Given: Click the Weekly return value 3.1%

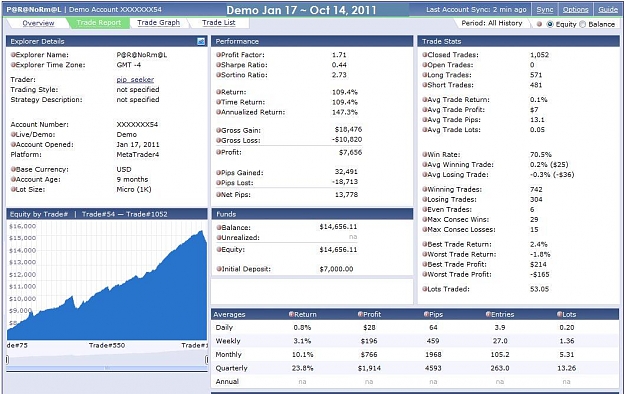Looking at the screenshot, I should point(302,341).
